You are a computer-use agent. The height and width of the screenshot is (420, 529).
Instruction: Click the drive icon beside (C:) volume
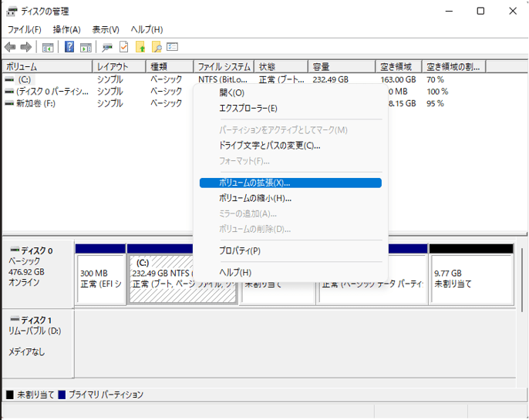pyautogui.click(x=9, y=79)
